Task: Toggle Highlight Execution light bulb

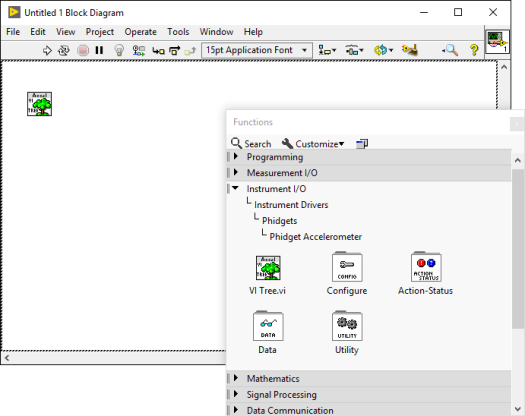Action: coord(119,51)
